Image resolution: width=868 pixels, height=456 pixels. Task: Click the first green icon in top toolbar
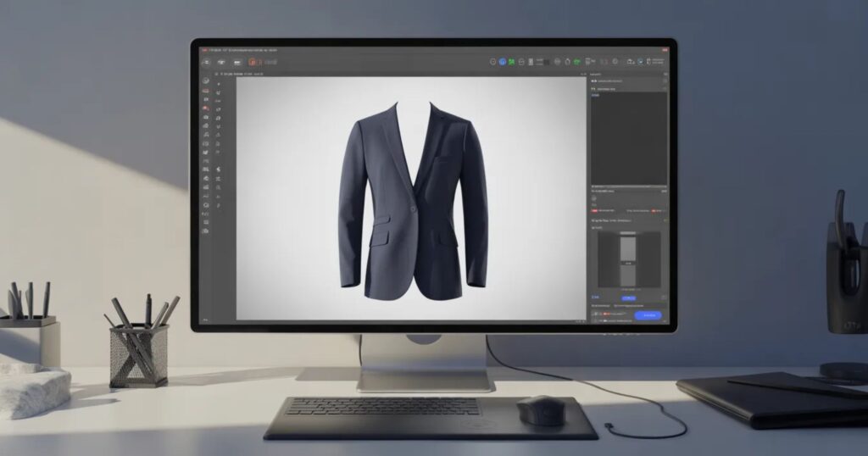point(511,62)
